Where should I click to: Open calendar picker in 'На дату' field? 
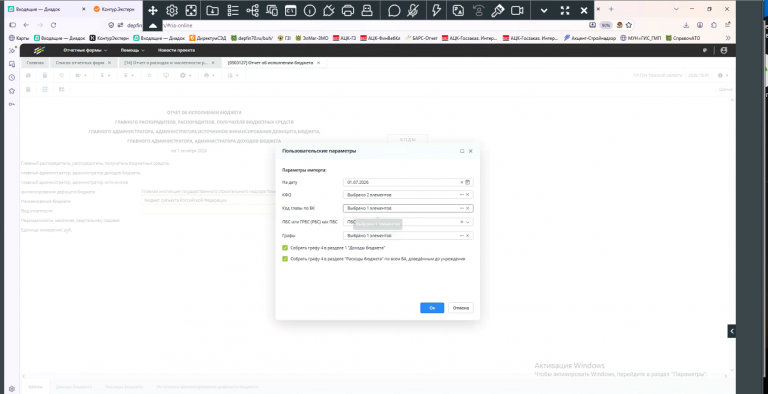point(468,182)
